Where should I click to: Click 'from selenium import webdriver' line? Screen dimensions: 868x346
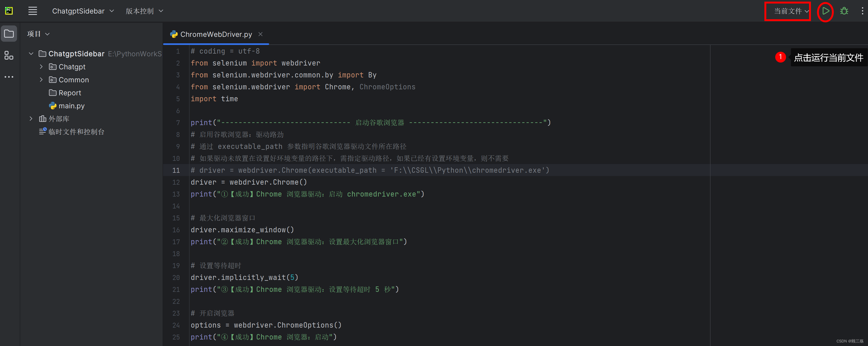click(x=255, y=63)
